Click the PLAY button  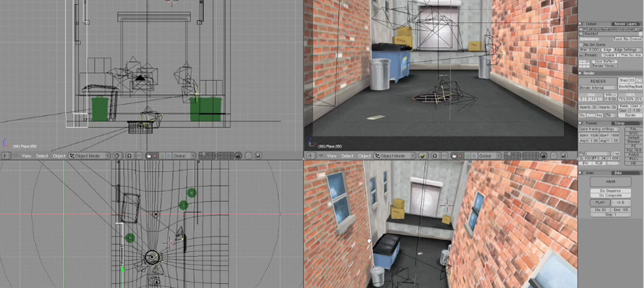pyautogui.click(x=600, y=203)
